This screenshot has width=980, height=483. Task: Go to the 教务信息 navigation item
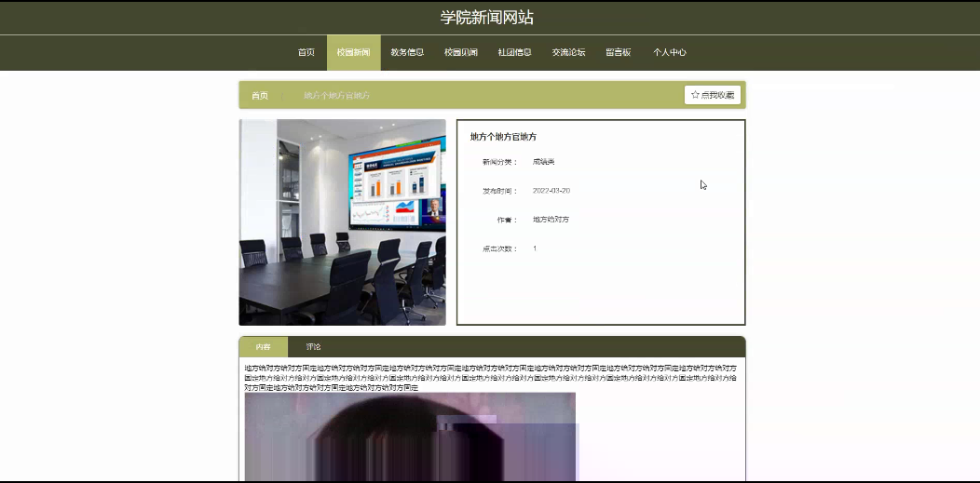[x=407, y=52]
